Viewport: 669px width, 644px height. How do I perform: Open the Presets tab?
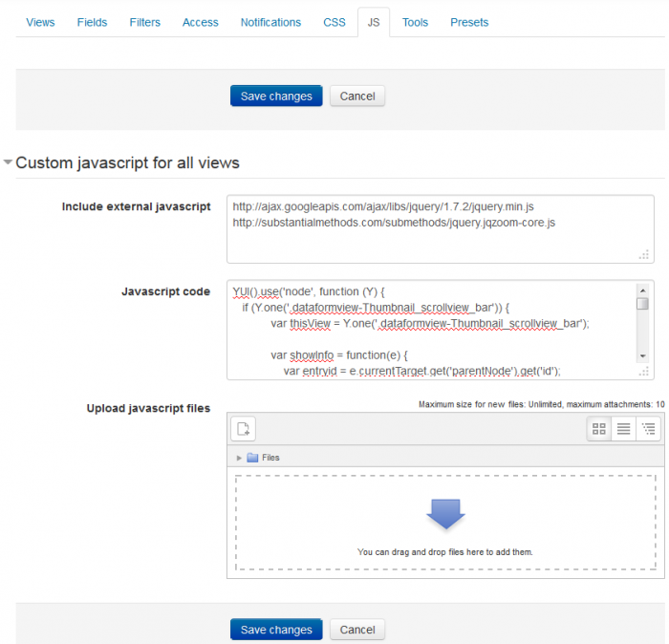(x=469, y=22)
